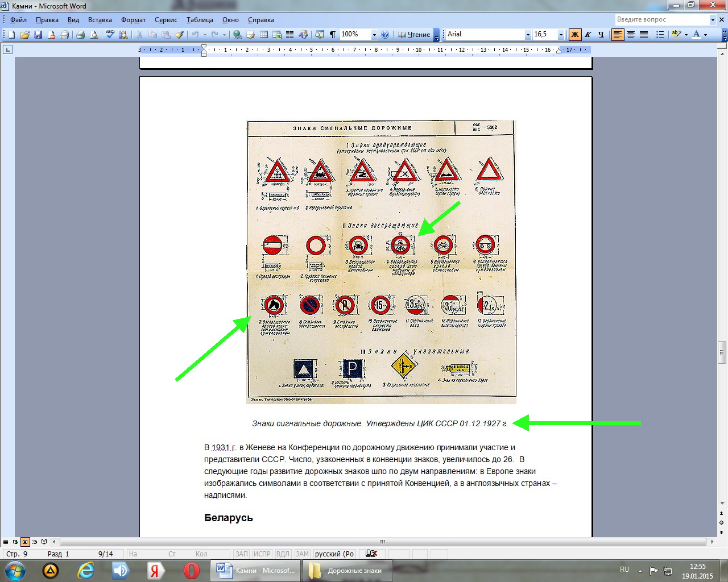Expand the Arial font name dropdown
This screenshot has height=582, width=728.
527,35
